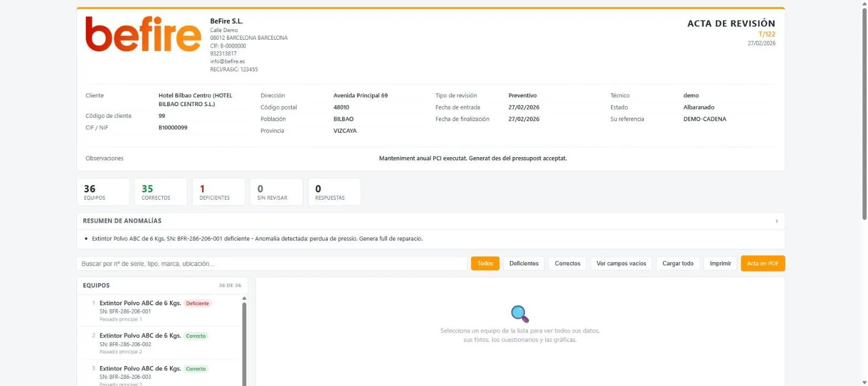Click the VIZCAYA province value

tap(346, 131)
